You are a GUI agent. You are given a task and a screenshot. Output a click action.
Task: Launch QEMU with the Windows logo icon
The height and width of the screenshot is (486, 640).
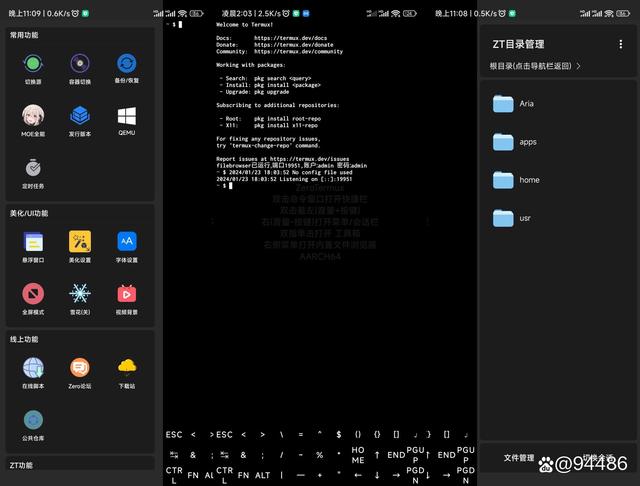(127, 116)
